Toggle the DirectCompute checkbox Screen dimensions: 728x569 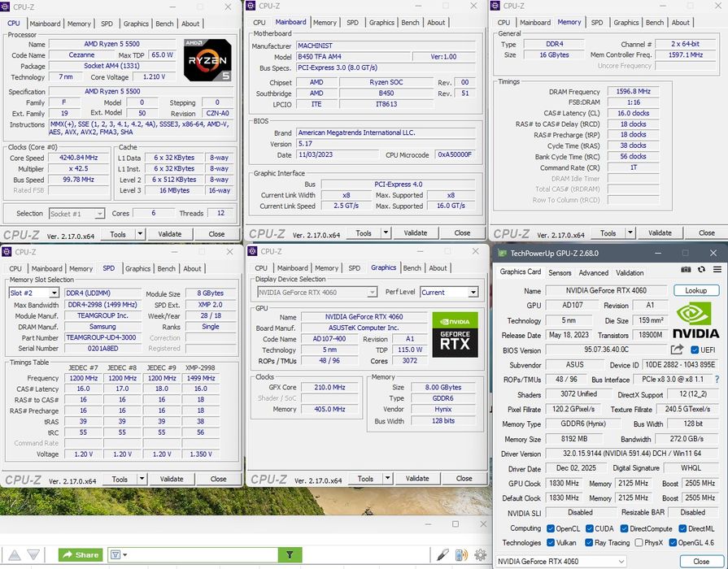pyautogui.click(x=625, y=528)
